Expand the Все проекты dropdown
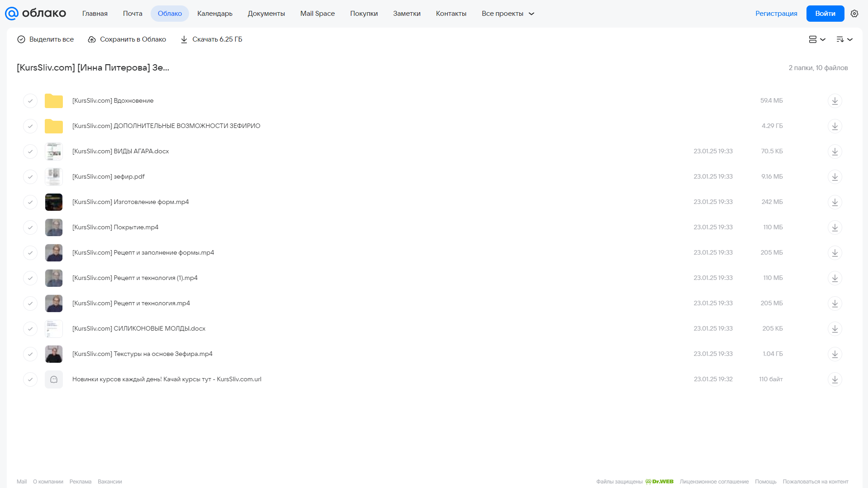The image size is (868, 488). point(508,14)
